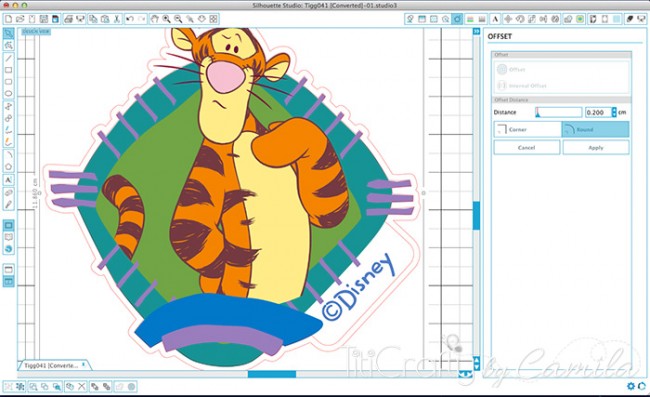Choose the Select arrow tool
The width and height of the screenshot is (650, 397).
8,34
